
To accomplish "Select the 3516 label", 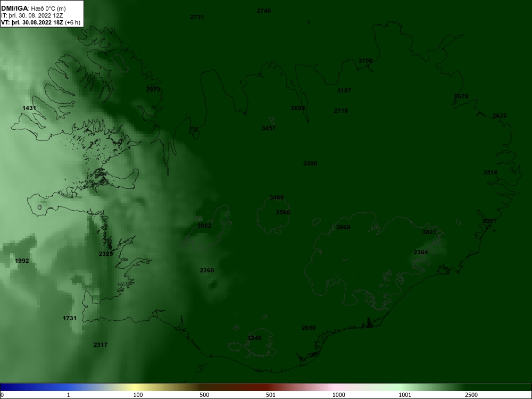I will point(491,172).
